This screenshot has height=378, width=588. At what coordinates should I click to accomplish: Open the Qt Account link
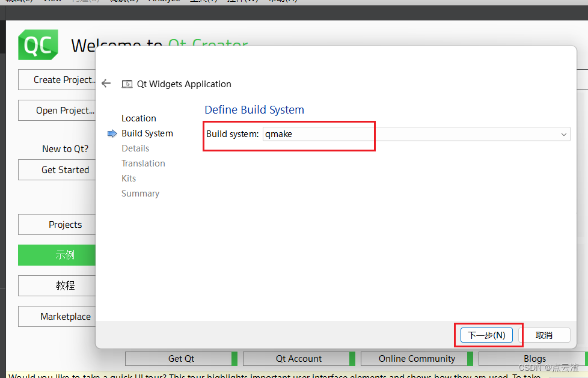299,359
